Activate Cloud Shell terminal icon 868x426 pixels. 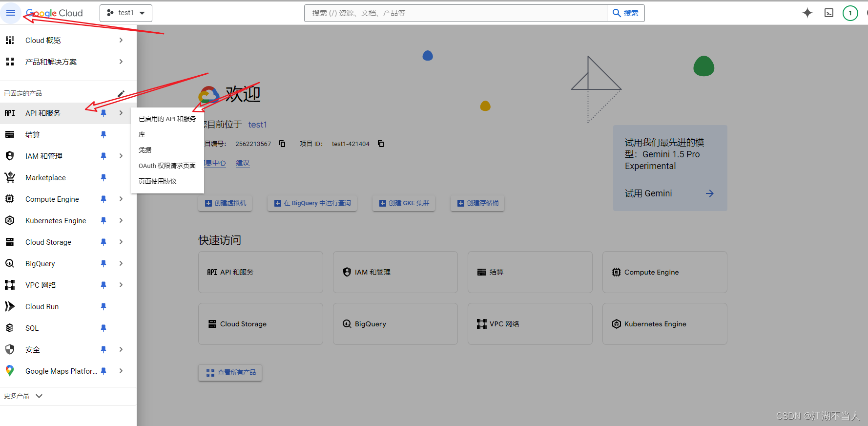pyautogui.click(x=829, y=13)
